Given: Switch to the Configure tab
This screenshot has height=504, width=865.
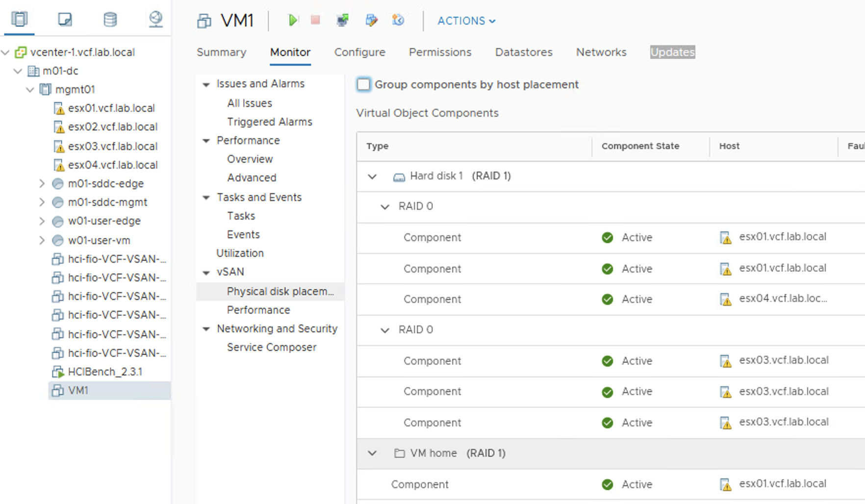Looking at the screenshot, I should 360,52.
